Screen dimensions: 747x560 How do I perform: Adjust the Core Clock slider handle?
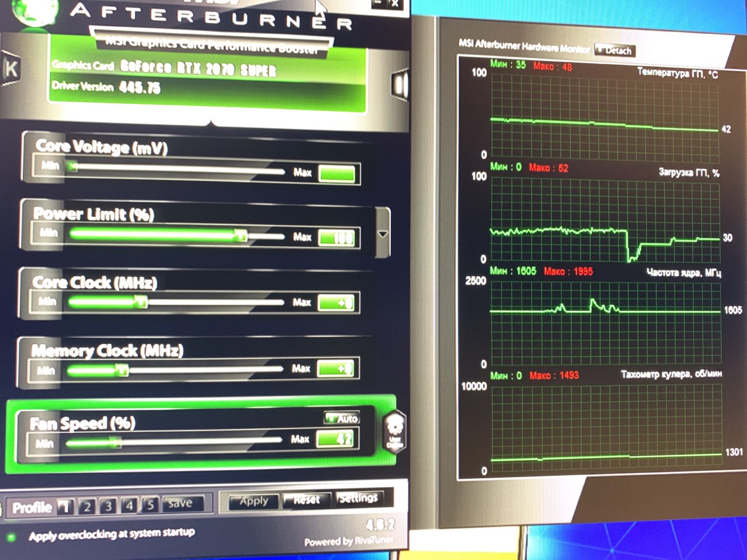(140, 301)
